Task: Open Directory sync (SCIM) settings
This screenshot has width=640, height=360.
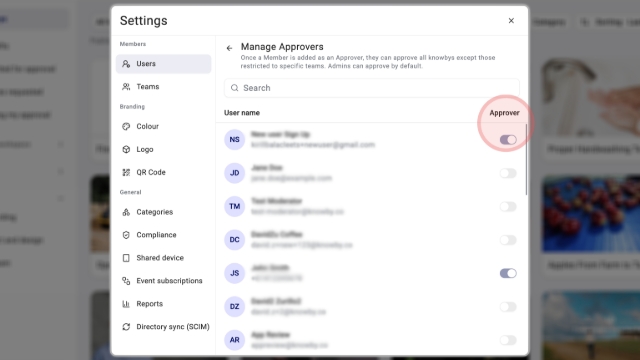Action: coord(163,327)
